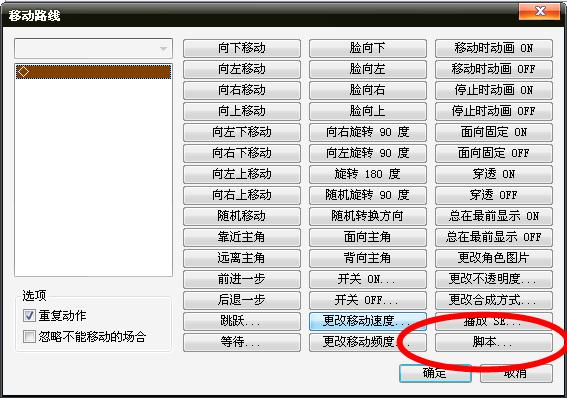The height and width of the screenshot is (398, 567).
Task: Click 远离主角 button
Action: click(242, 258)
